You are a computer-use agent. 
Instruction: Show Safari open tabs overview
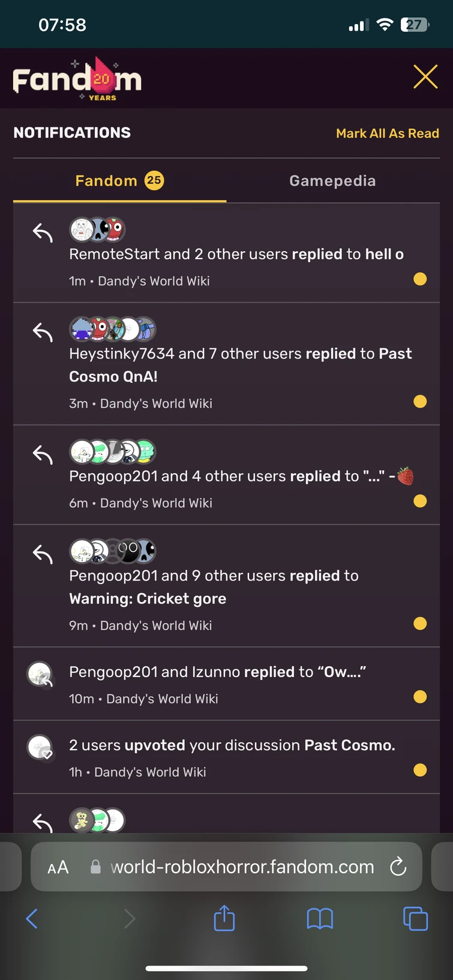415,918
